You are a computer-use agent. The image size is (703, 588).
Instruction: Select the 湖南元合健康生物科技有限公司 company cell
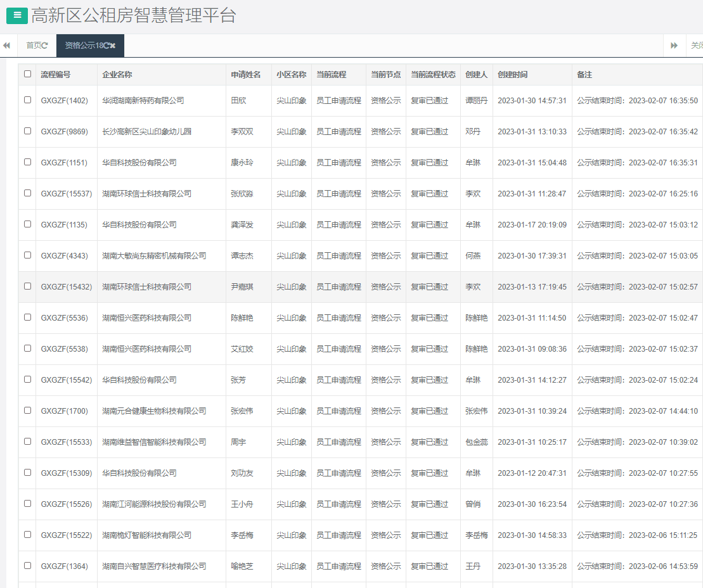154,411
